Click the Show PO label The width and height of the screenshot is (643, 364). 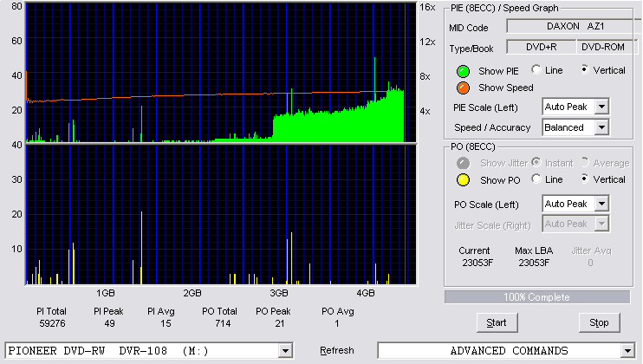500,180
